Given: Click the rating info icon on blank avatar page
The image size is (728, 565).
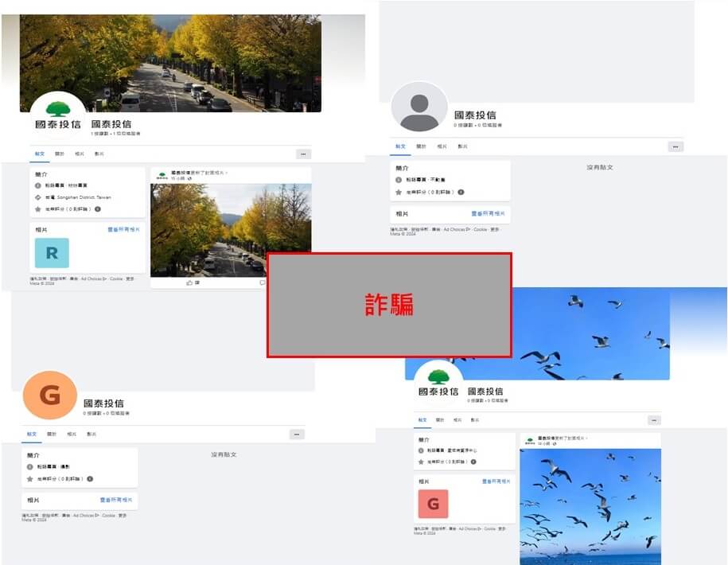Looking at the screenshot, I should click(461, 193).
